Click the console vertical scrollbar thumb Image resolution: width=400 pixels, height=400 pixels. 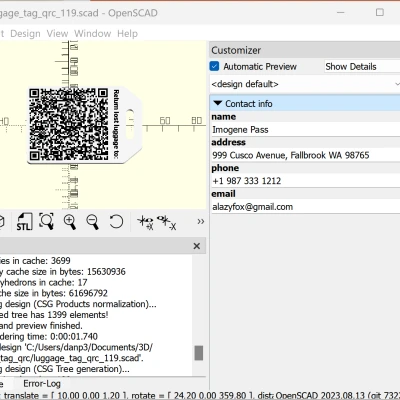coord(199,353)
